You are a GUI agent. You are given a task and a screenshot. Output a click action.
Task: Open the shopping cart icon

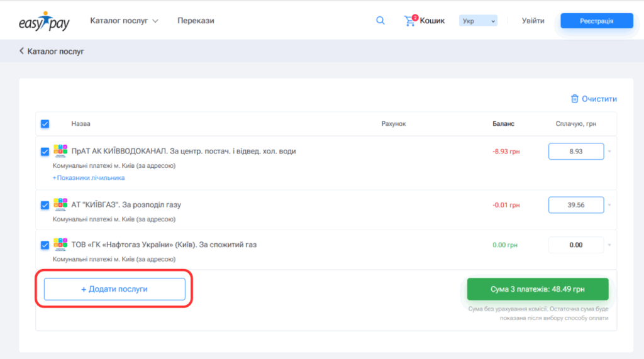click(410, 21)
